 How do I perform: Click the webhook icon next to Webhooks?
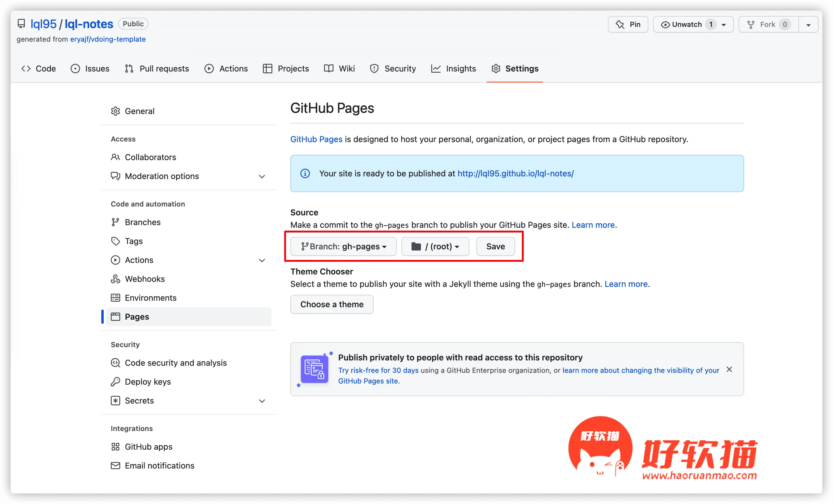[x=115, y=279]
